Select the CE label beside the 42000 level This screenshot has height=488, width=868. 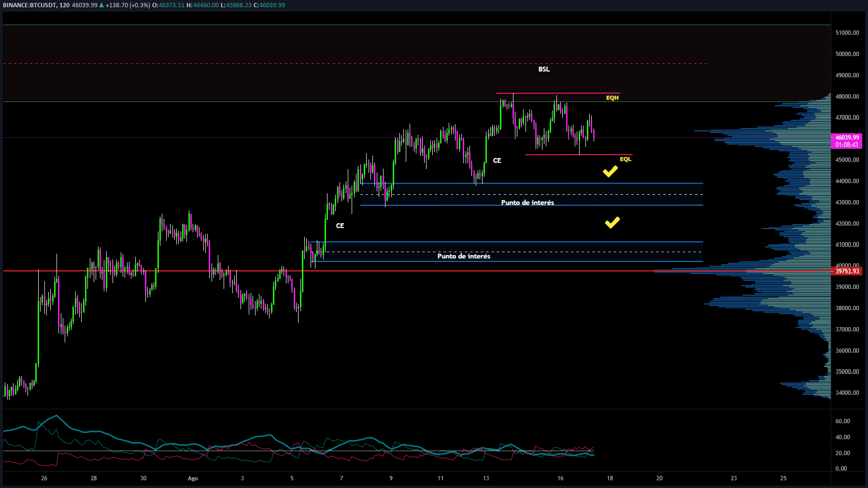340,226
